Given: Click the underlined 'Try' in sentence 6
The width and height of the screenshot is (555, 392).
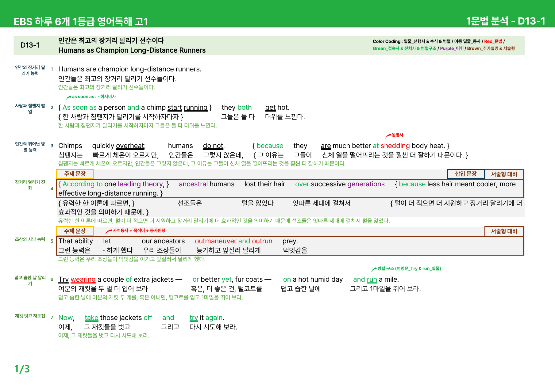Looking at the screenshot, I should coord(64,280).
